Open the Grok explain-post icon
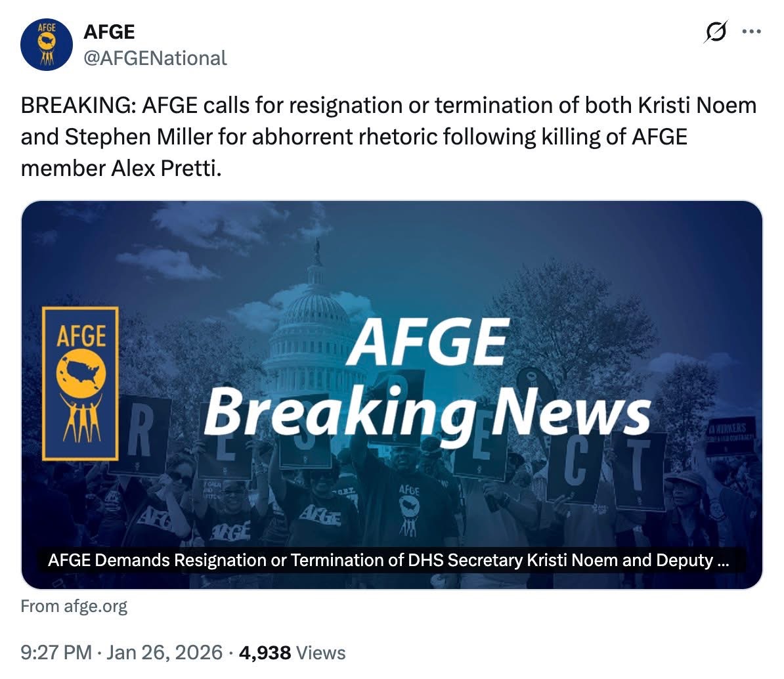784x679 pixels. pyautogui.click(x=717, y=32)
